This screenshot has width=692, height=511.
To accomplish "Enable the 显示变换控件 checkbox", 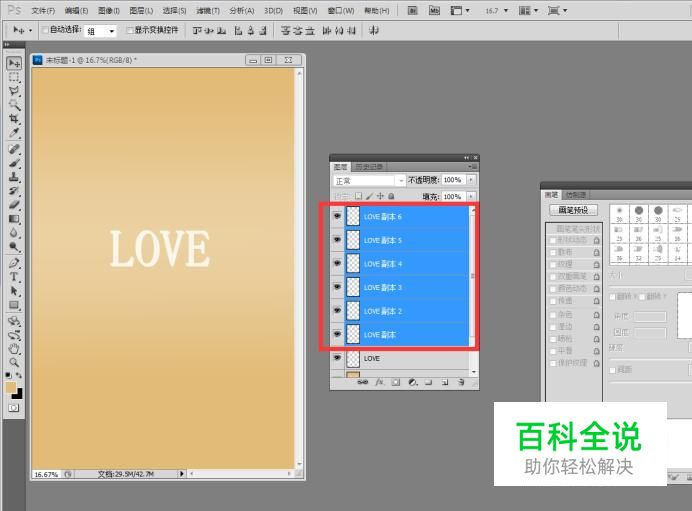I will pos(130,30).
